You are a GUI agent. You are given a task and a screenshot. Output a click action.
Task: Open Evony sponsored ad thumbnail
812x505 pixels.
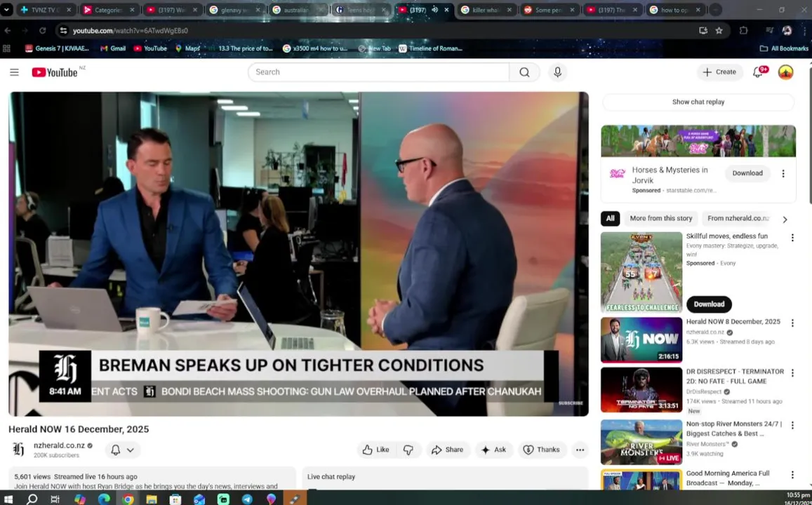coord(641,272)
